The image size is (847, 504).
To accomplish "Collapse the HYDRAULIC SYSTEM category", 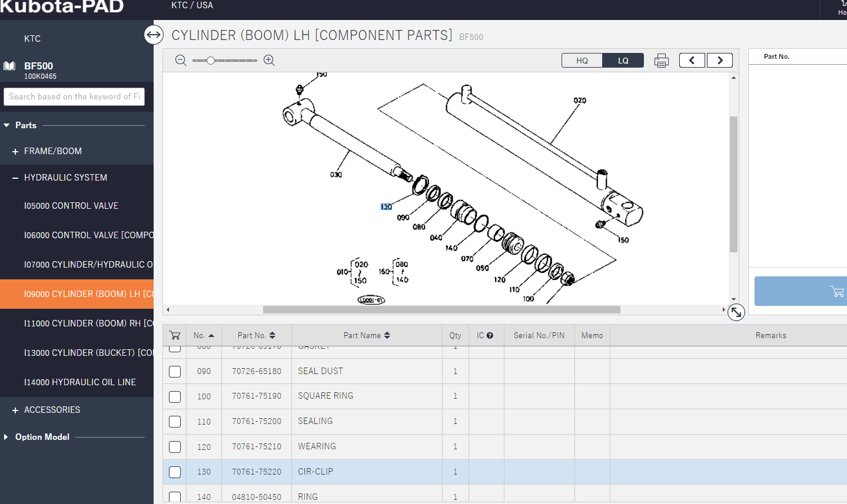I will (x=15, y=178).
